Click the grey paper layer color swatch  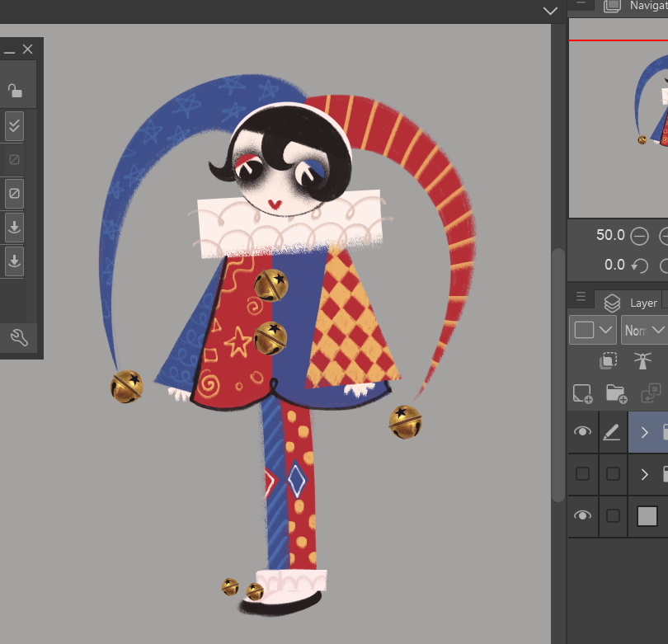tap(647, 516)
